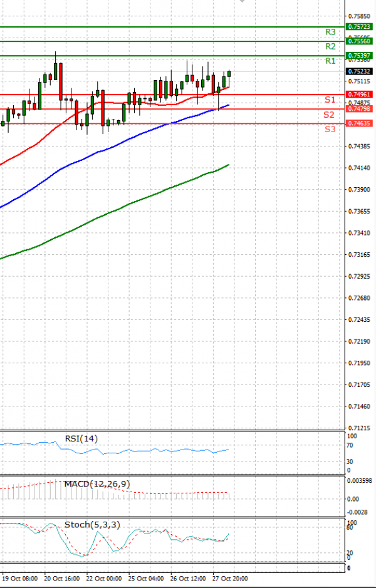Click the 0.73410 price axis value
Image resolution: width=376 pixels, height=588 pixels.
click(x=359, y=233)
